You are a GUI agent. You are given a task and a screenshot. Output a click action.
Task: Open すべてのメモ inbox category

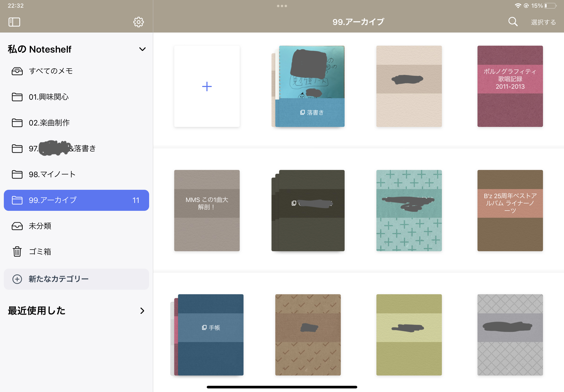(51, 71)
